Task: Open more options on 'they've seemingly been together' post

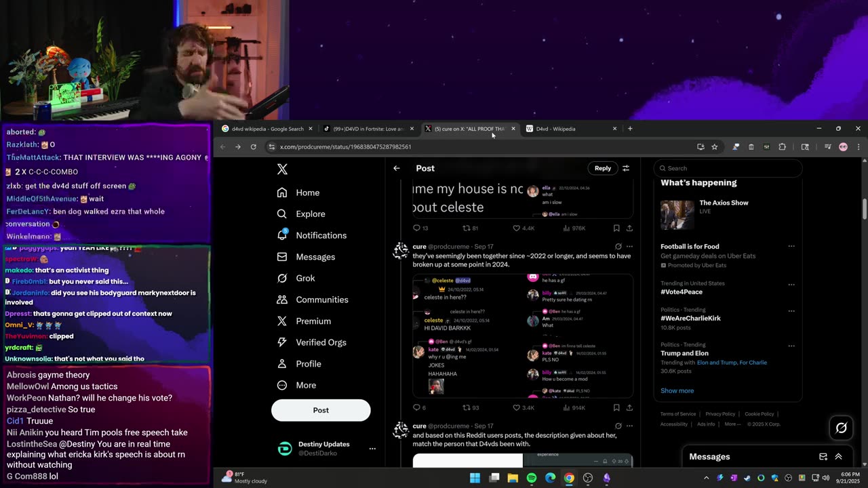Action: click(x=629, y=247)
